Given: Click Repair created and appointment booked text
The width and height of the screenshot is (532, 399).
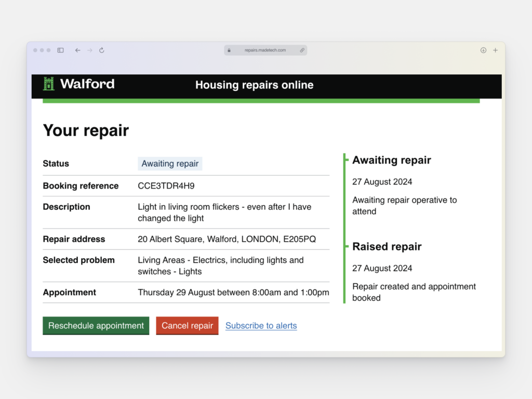Looking at the screenshot, I should coord(414,292).
